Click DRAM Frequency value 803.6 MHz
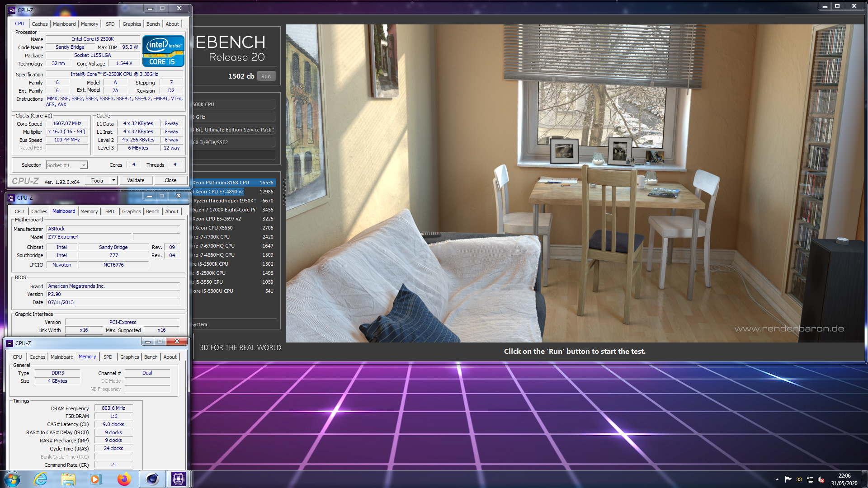Screen dimensions: 868x488 (x=113, y=408)
